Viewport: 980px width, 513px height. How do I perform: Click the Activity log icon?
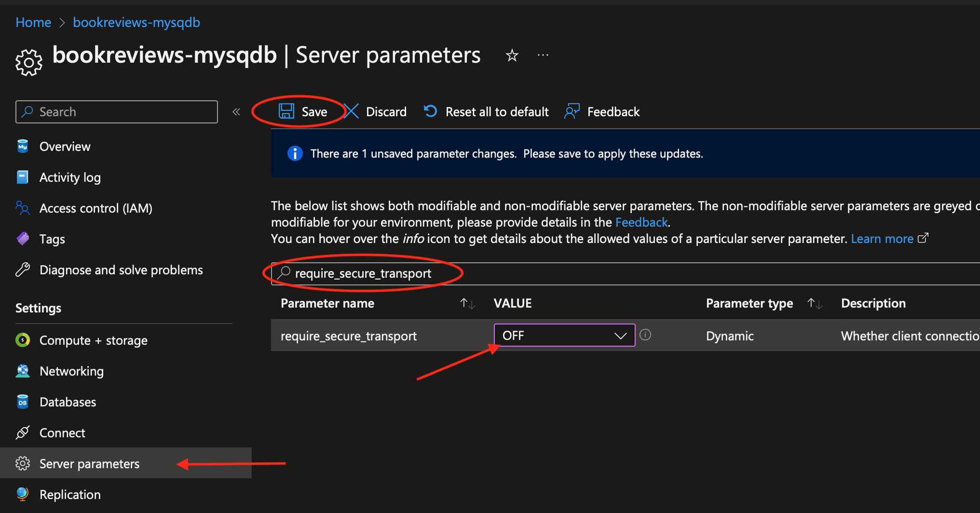click(23, 177)
